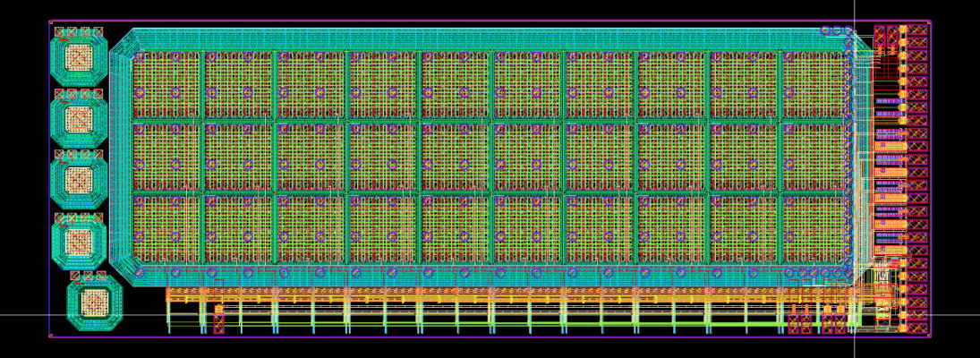Click the crosshair cursor intersection point
The image size is (980, 358).
click(x=855, y=314)
